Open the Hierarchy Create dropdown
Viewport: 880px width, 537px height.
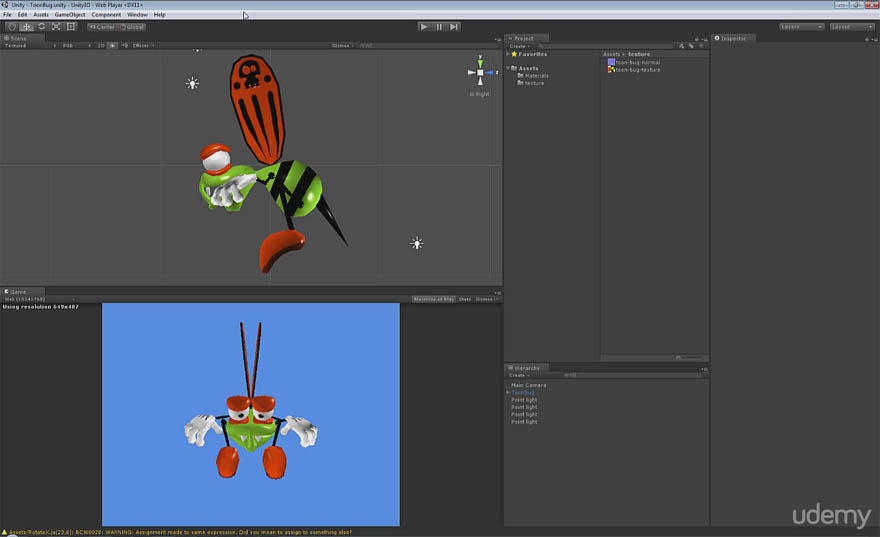(519, 375)
